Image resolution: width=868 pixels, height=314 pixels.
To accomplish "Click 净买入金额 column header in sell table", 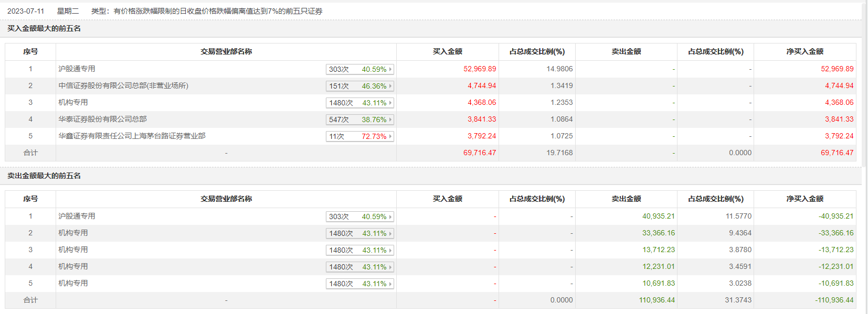I will 805,199.
